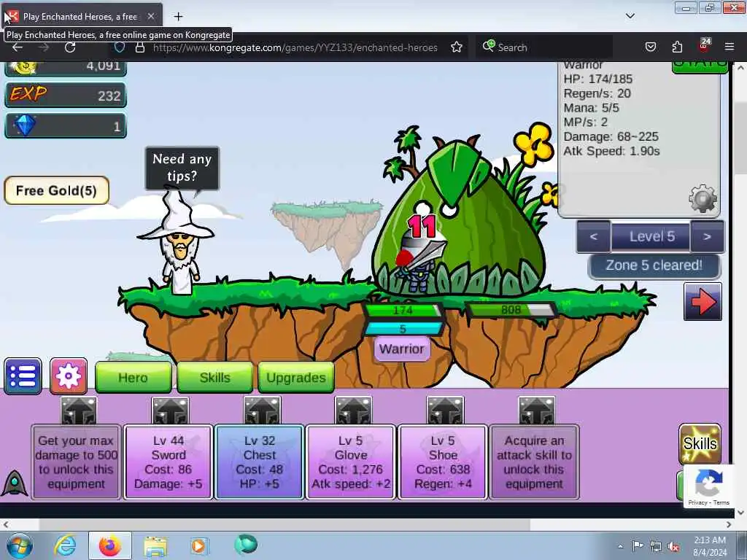747x560 pixels.
Task: Click arrow above max damage locked card
Action: [79, 410]
